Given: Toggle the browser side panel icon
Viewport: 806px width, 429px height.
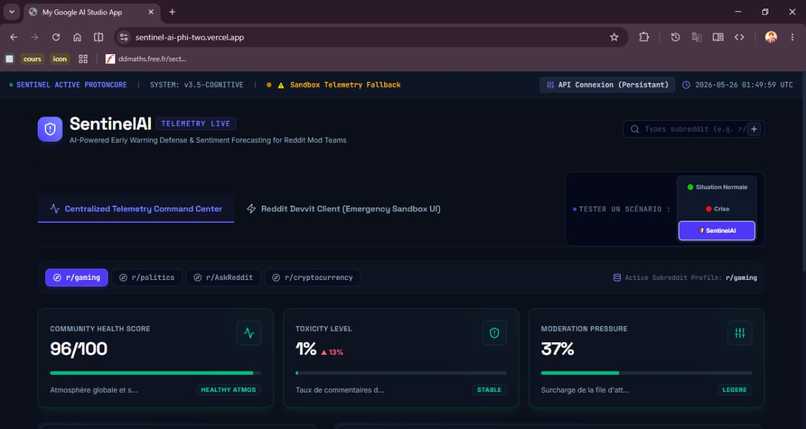Looking at the screenshot, I should pyautogui.click(x=718, y=37).
